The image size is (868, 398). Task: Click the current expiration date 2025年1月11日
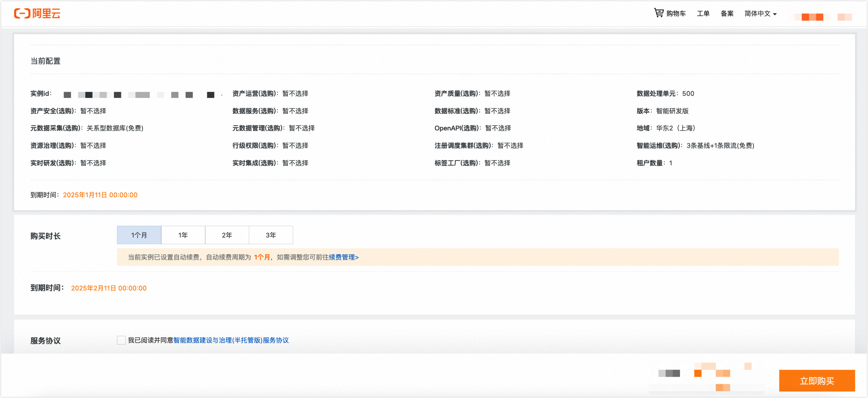(x=100, y=195)
